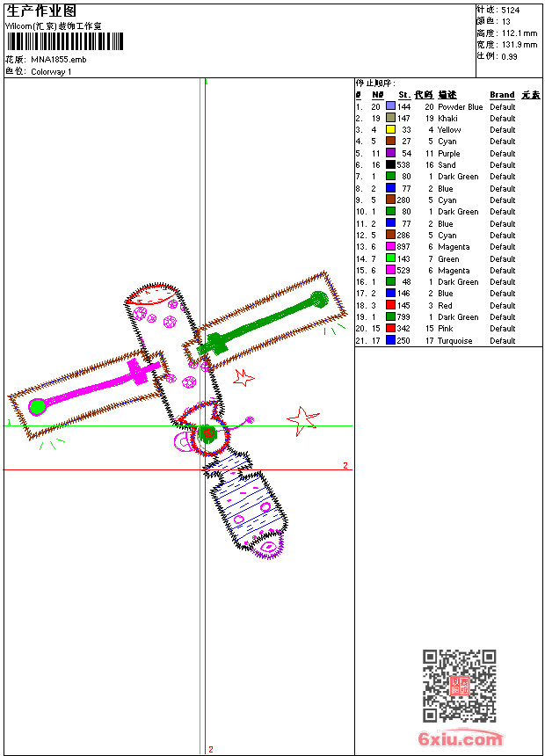Screen dimensions: 545x756
Task: Click the 'Yellow' description in row 3
Action: [x=449, y=130]
